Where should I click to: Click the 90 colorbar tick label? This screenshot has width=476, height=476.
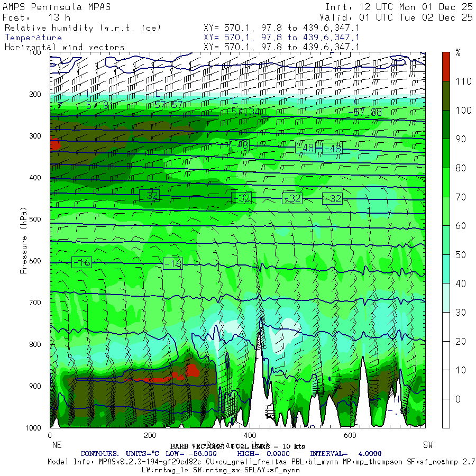pos(461,139)
